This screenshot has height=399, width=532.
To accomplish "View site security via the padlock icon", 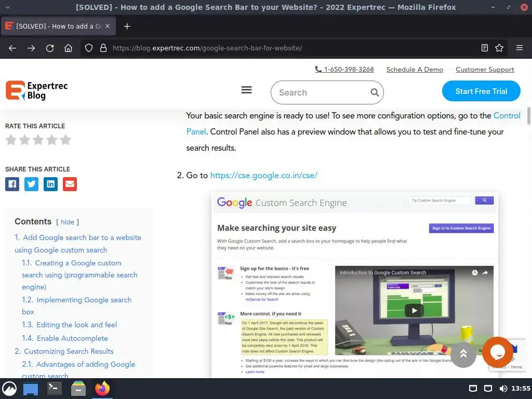I will point(103,48).
